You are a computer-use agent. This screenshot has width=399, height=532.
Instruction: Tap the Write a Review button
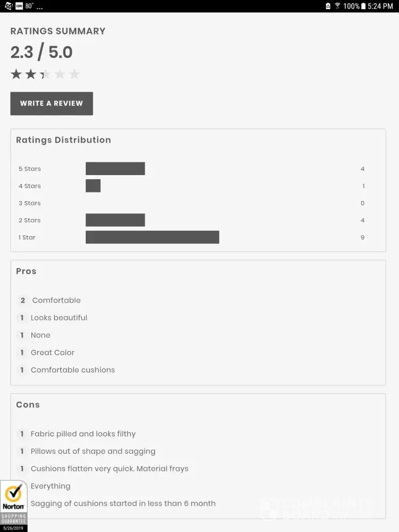pos(52,103)
